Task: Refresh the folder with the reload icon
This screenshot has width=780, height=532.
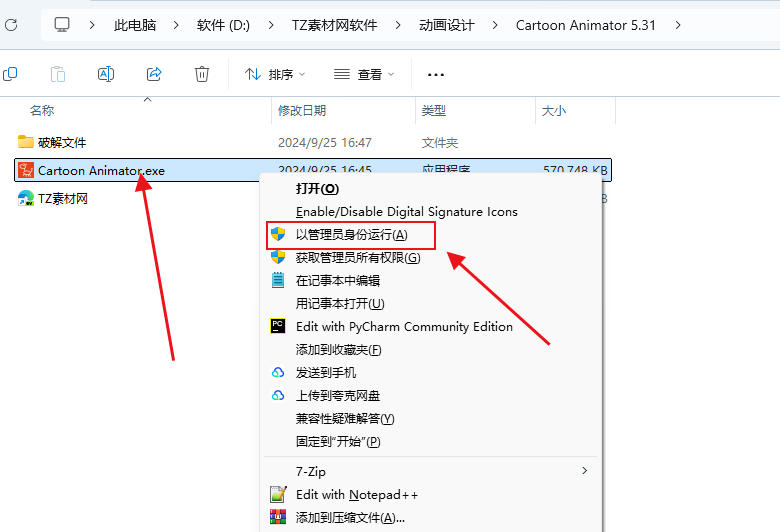Action: (11, 25)
